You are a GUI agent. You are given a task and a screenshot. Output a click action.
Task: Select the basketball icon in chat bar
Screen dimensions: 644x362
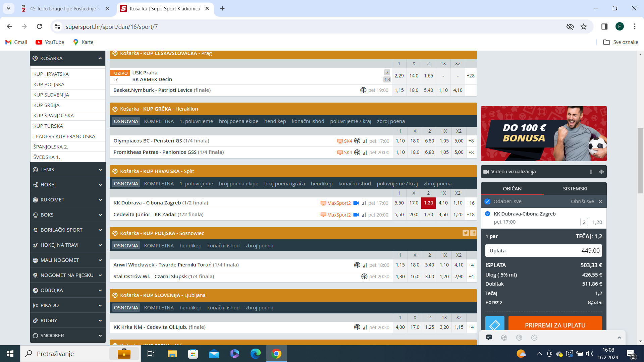click(x=519, y=338)
